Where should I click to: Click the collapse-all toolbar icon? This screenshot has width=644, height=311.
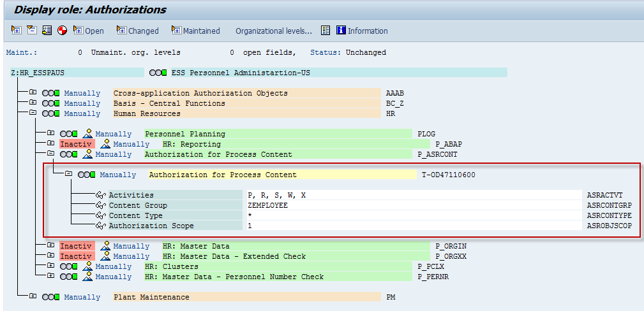32,31
